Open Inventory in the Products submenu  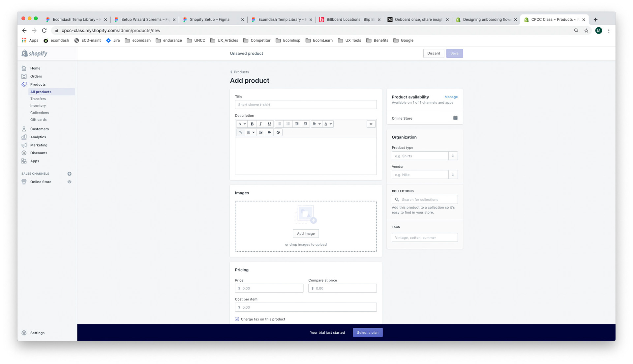(38, 106)
